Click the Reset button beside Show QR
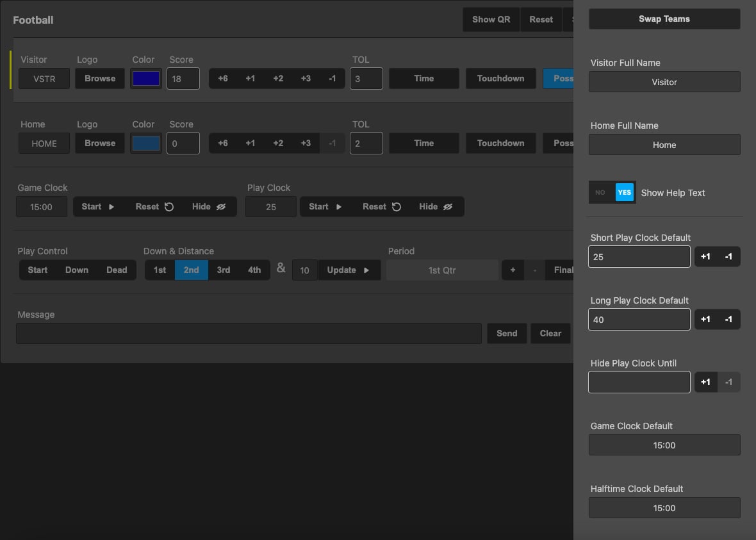This screenshot has height=540, width=756. pyautogui.click(x=541, y=19)
